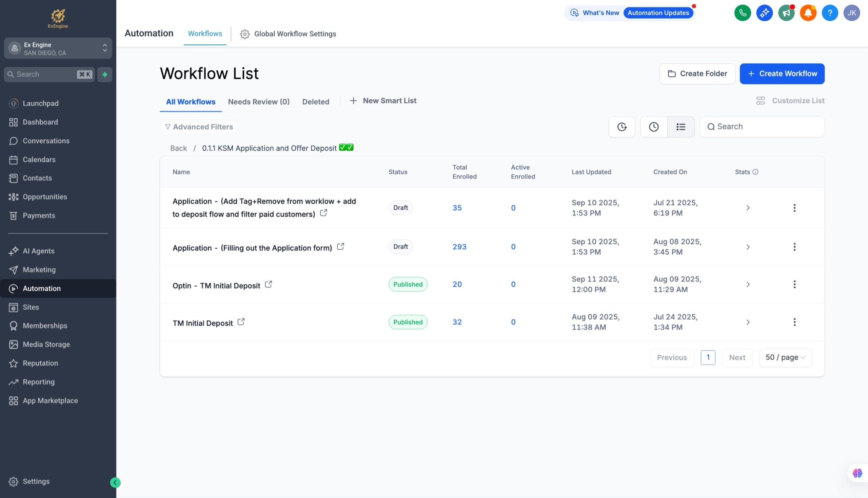The height and width of the screenshot is (498, 868).
Task: Click the green lightning quick-actions icon
Action: tap(105, 74)
